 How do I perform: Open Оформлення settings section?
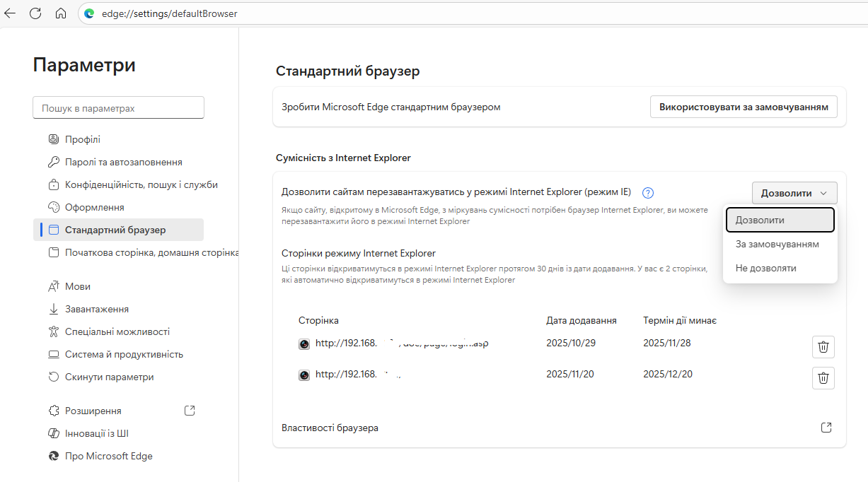(118, 207)
